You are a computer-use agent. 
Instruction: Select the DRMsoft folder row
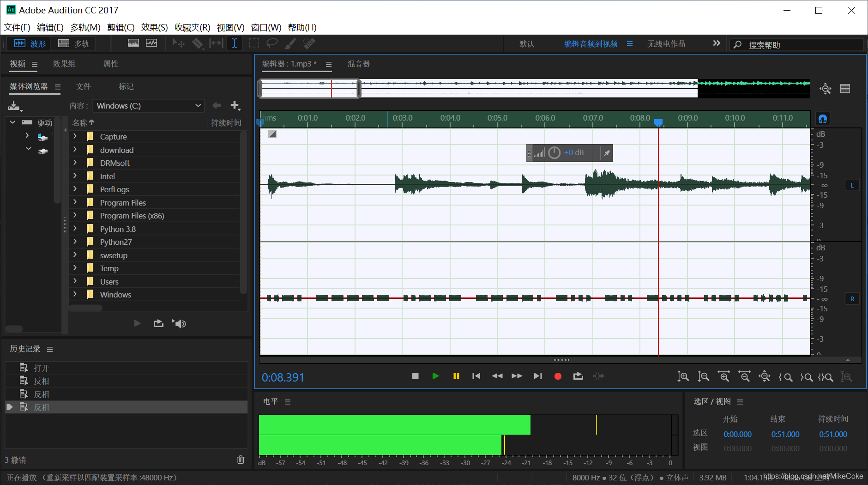tap(155, 163)
